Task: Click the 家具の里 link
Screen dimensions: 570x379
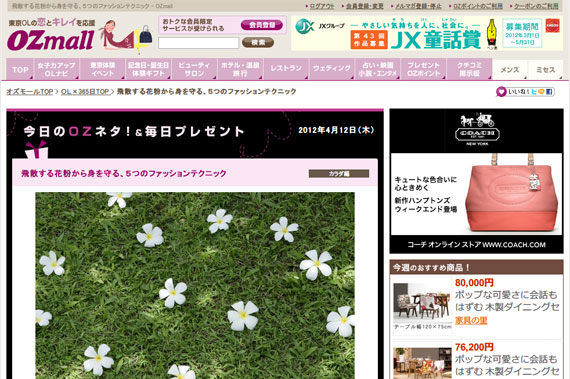Action: pos(471,320)
